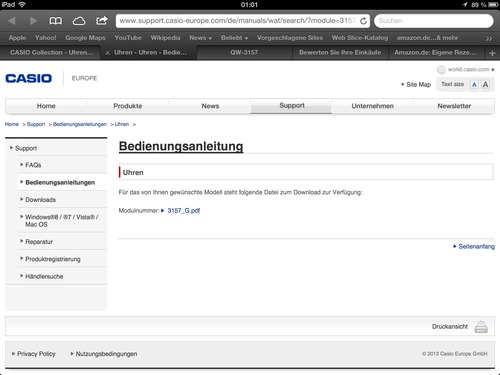Click Home in the breadcrumb

click(12, 124)
